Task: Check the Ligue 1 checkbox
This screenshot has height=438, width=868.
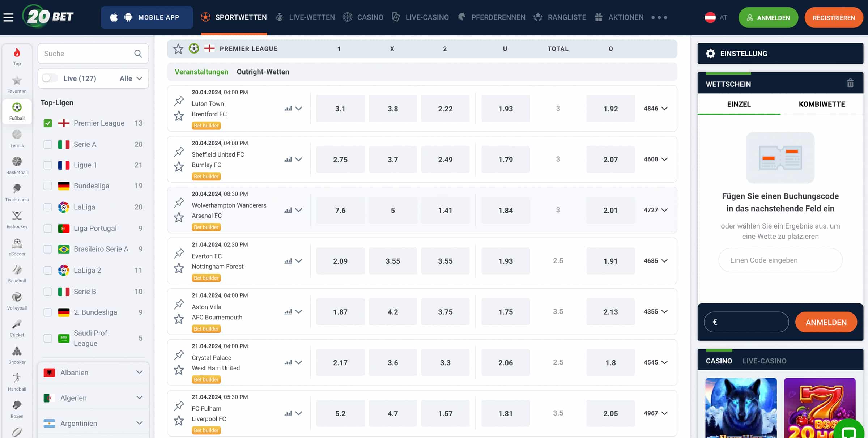Action: coord(48,165)
